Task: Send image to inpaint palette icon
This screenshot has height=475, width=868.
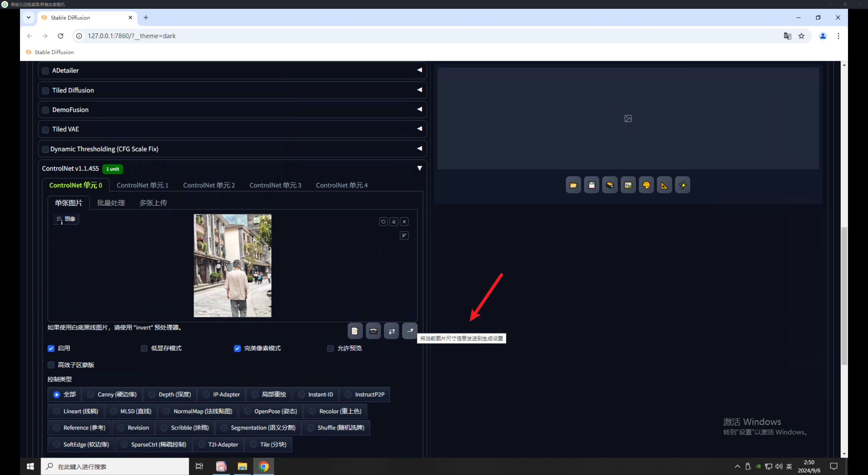Action: pyautogui.click(x=646, y=185)
